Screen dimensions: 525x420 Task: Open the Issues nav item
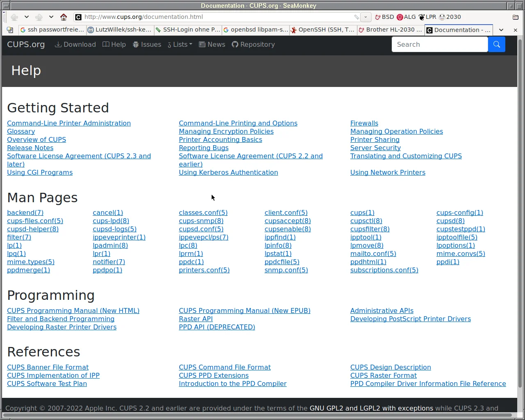[147, 44]
